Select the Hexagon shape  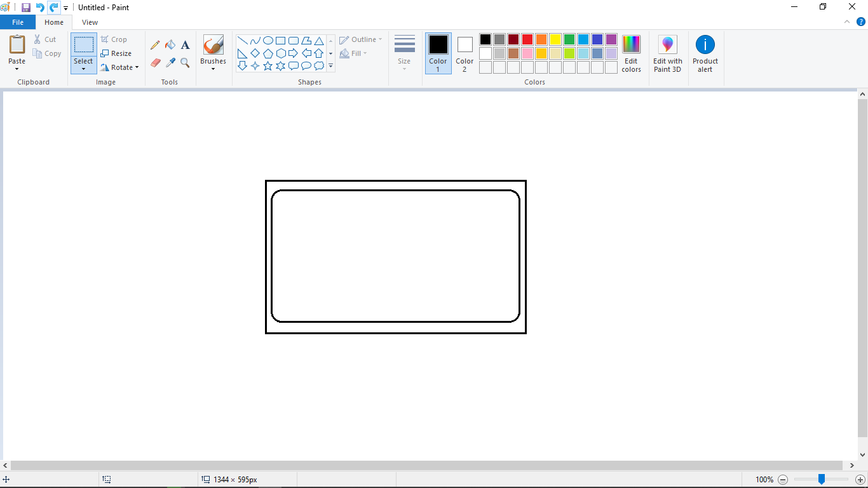pos(280,53)
